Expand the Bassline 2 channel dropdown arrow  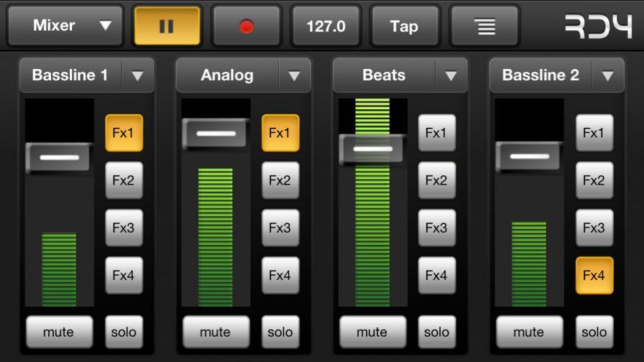pos(608,75)
